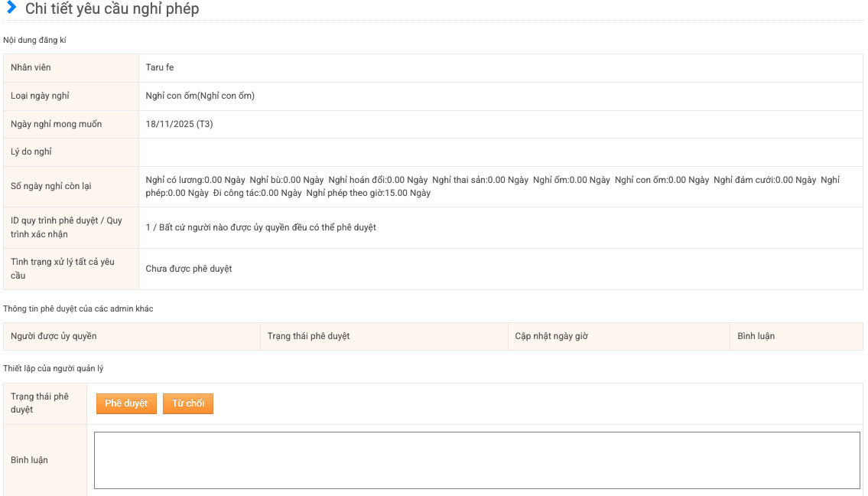The width and height of the screenshot is (868, 496).
Task: Click the Số ngày nghỉ còn lại label
Action: pyautogui.click(x=52, y=186)
